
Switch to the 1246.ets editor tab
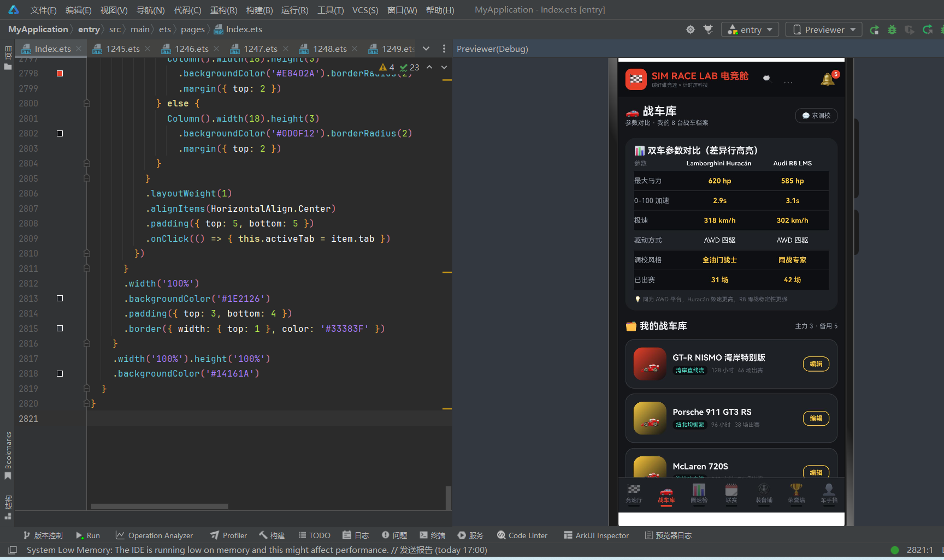tap(191, 49)
